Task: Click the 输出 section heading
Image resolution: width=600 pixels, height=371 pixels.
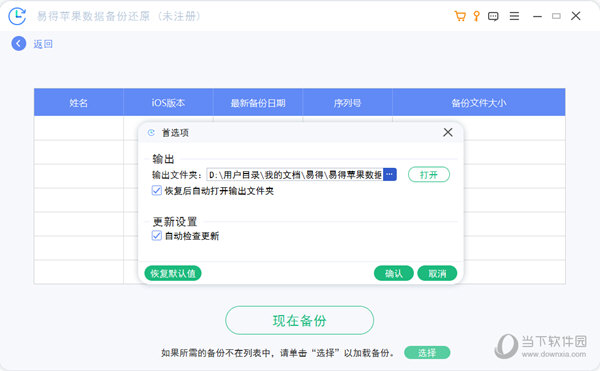Action: pos(163,159)
